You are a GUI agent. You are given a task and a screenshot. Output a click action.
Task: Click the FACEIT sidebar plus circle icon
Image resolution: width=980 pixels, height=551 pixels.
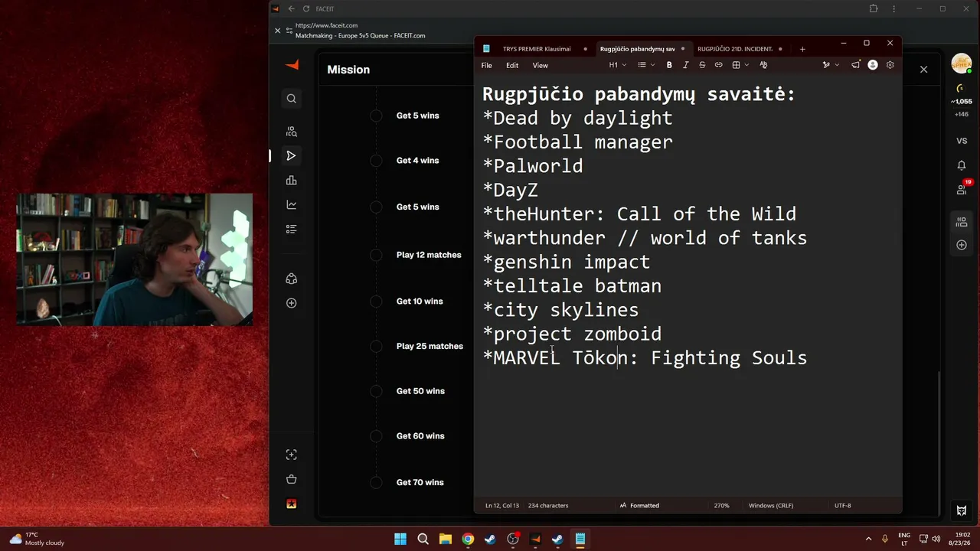click(291, 303)
